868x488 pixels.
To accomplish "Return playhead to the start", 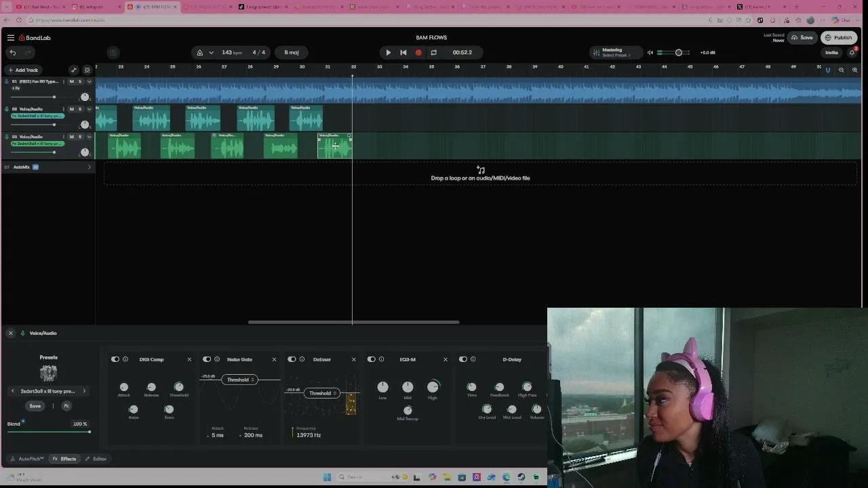I will pyautogui.click(x=403, y=52).
